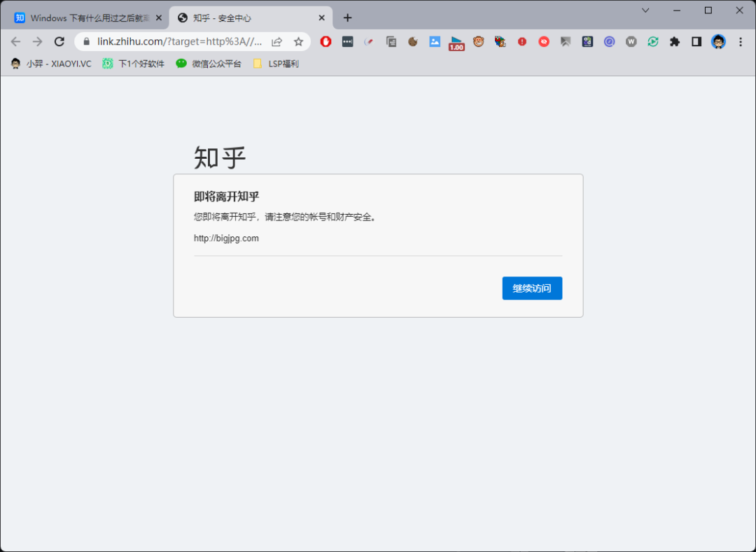
Task: Click the brown cookie extension icon
Action: [x=413, y=42]
